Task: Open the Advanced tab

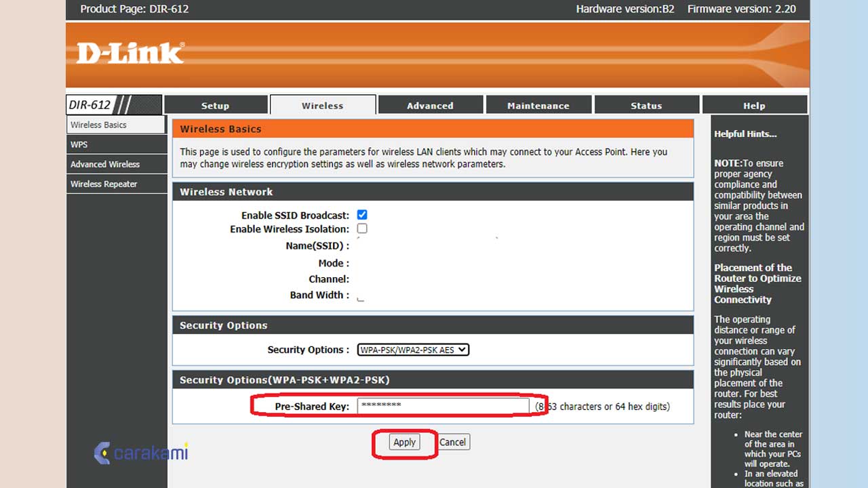Action: pyautogui.click(x=431, y=105)
